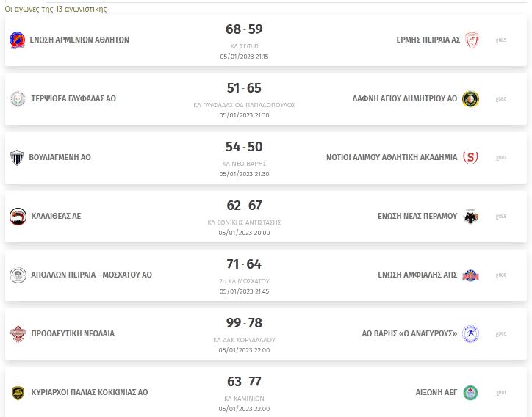Open the Δάφνη Αγίου Δημητρίου crest icon
The image size is (532, 417).
coord(470,98)
